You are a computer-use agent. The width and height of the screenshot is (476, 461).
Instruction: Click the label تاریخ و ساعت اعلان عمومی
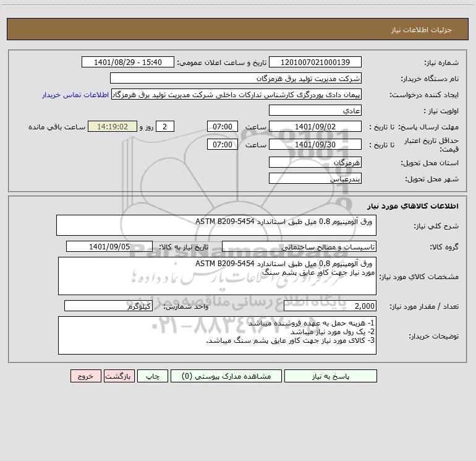(x=222, y=62)
